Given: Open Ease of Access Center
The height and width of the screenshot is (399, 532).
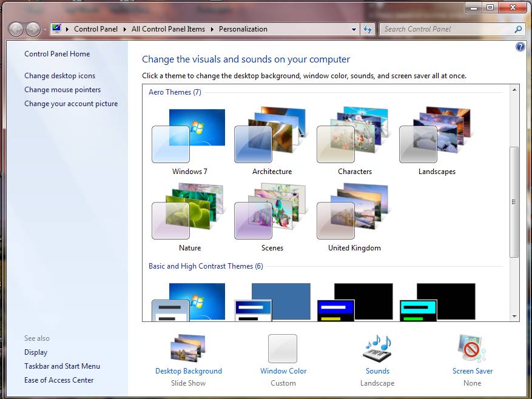Looking at the screenshot, I should coord(59,380).
